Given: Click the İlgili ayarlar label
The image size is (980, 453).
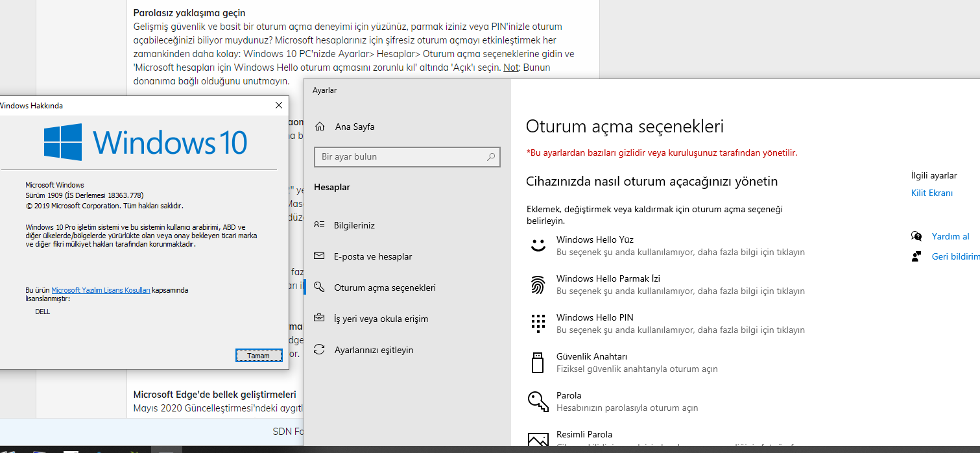Looking at the screenshot, I should click(934, 175).
